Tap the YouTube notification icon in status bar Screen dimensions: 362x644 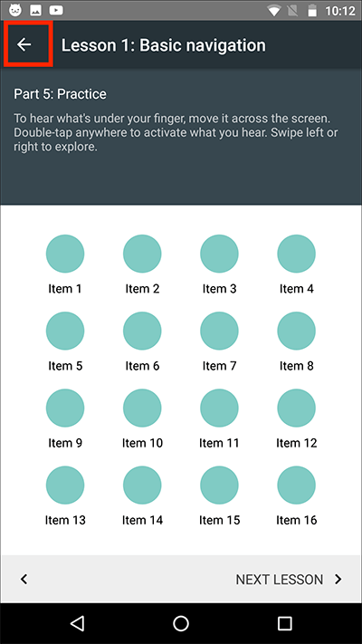tap(56, 10)
